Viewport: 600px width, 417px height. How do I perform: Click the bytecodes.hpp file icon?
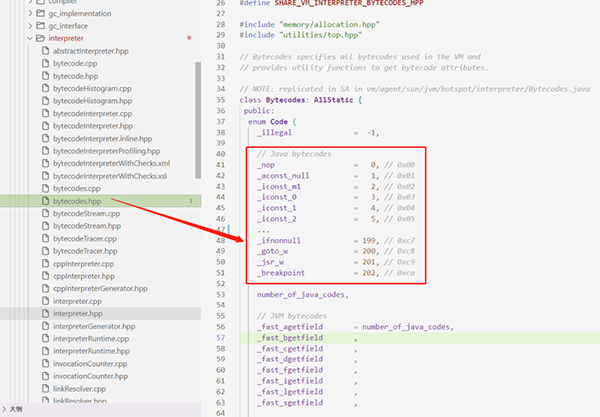(x=46, y=201)
